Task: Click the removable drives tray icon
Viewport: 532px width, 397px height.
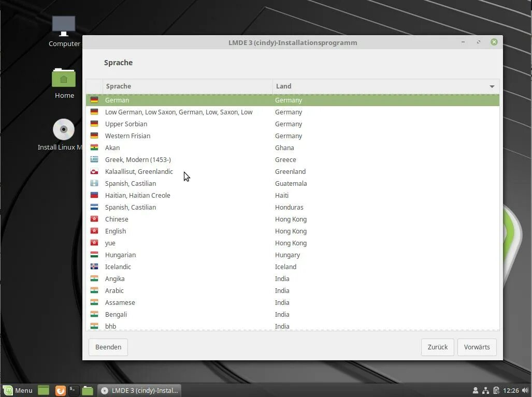Action: pos(496,390)
